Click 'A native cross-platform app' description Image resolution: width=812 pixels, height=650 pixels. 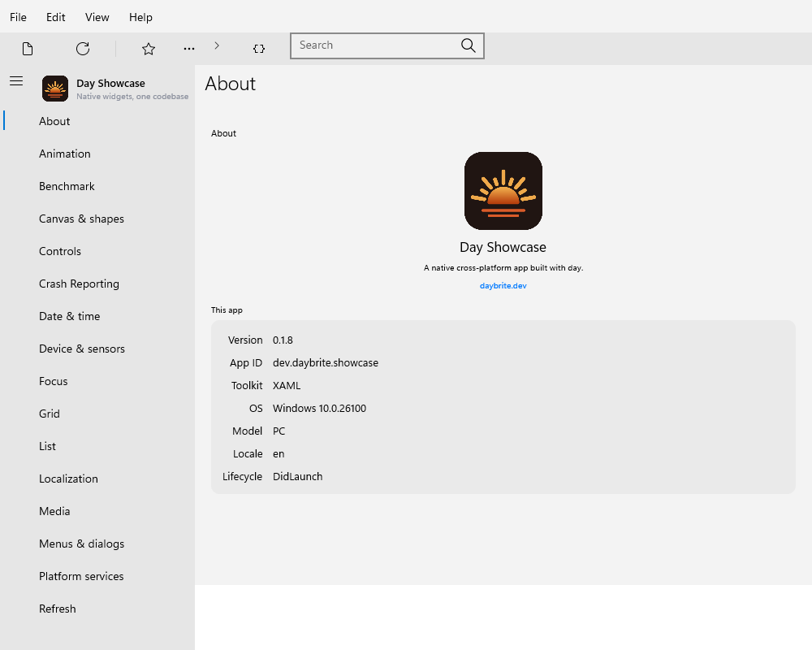click(503, 268)
